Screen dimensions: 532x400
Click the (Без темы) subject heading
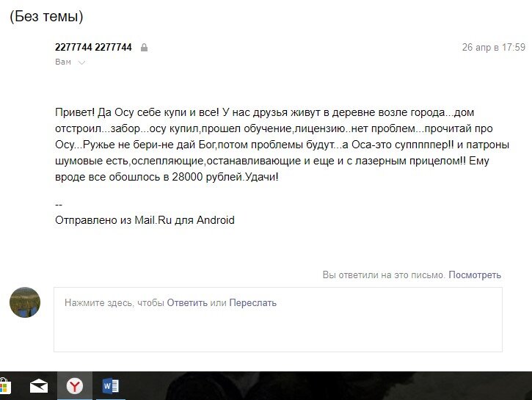46,16
